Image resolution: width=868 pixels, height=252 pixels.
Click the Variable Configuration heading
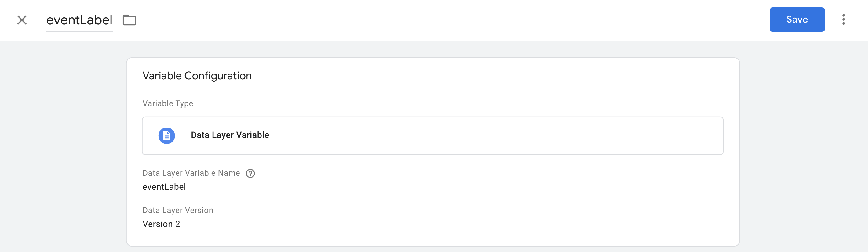(197, 76)
